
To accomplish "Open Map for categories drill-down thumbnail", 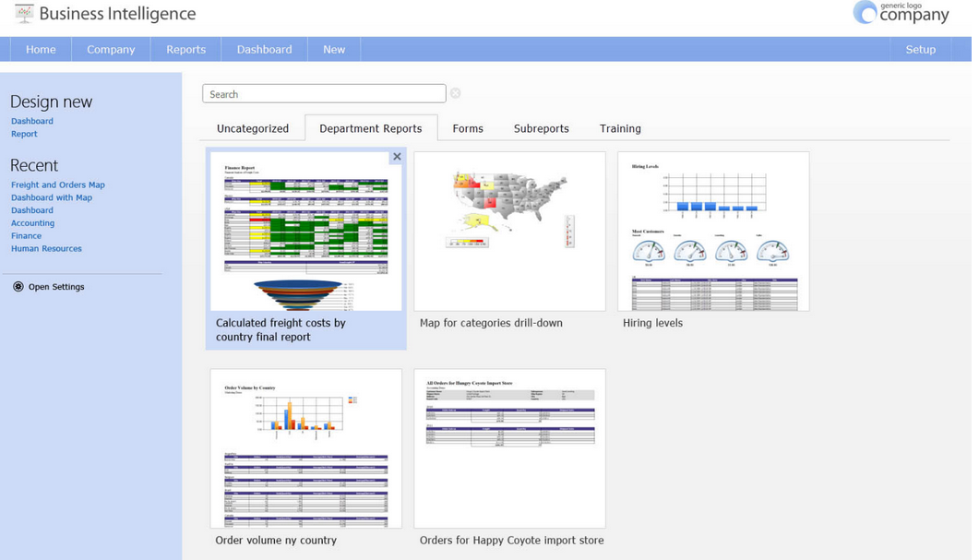I will (x=509, y=231).
